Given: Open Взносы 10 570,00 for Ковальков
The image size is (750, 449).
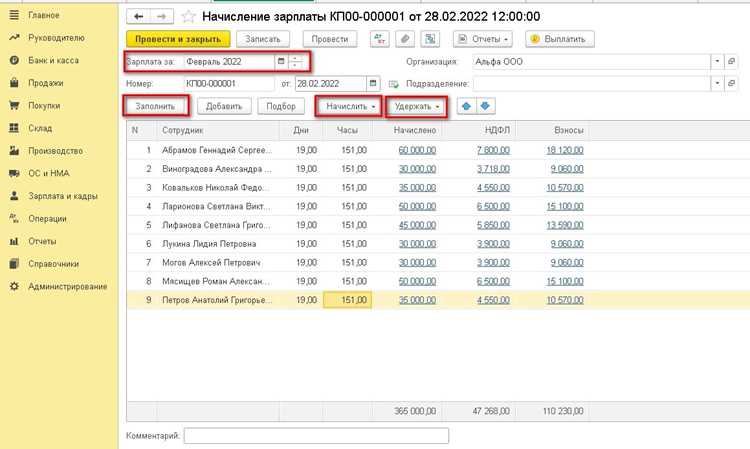Looking at the screenshot, I should 565,187.
